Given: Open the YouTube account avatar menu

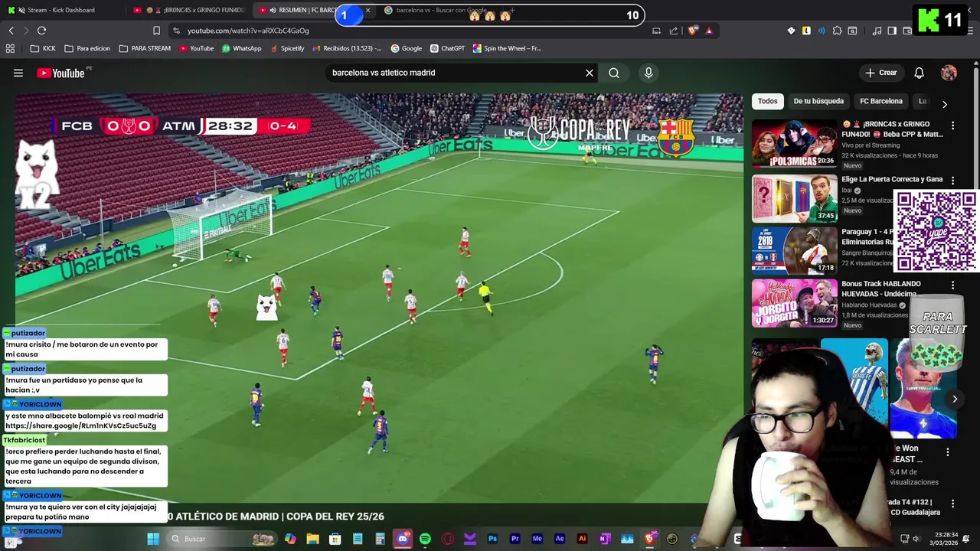Looking at the screenshot, I should pyautogui.click(x=949, y=73).
